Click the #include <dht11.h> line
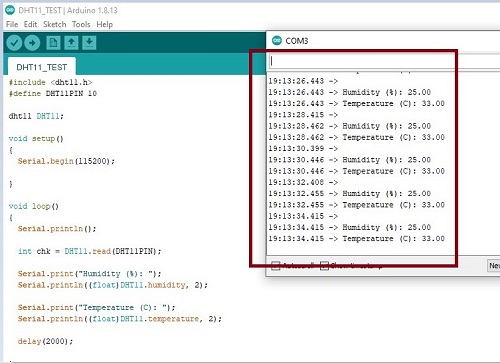The width and height of the screenshot is (500, 363). coord(51,82)
